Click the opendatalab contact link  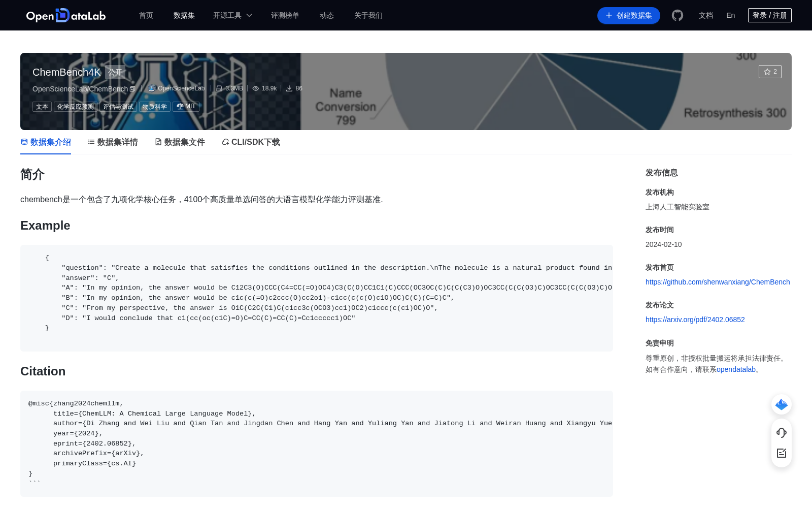(x=736, y=369)
